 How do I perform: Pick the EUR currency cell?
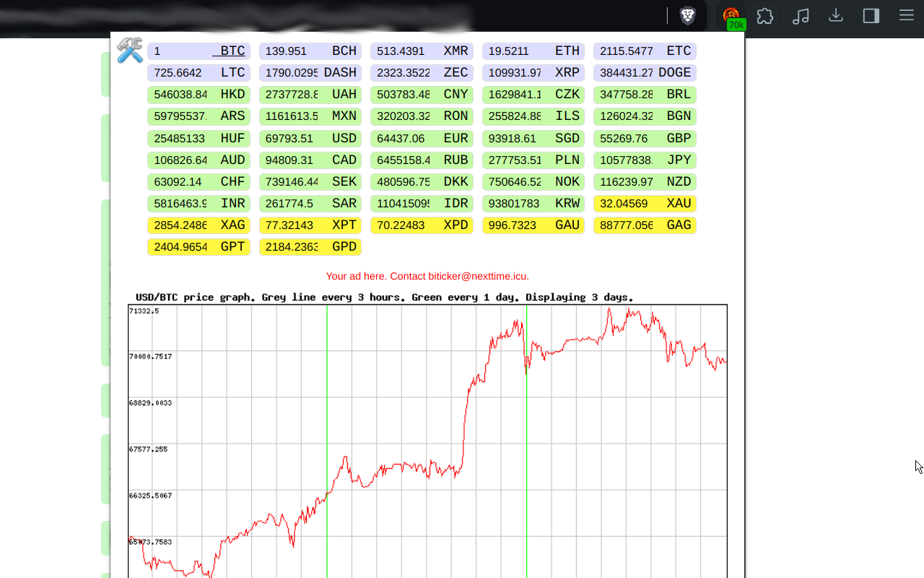422,138
